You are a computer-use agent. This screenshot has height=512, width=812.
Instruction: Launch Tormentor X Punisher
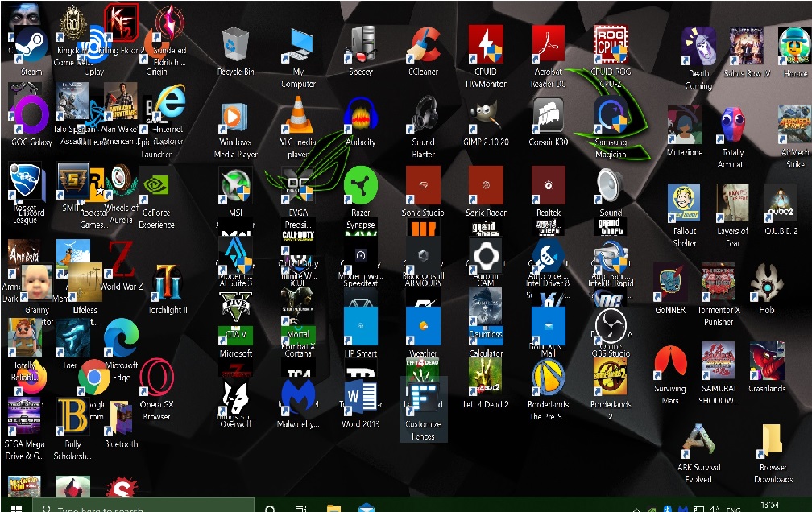click(719, 283)
